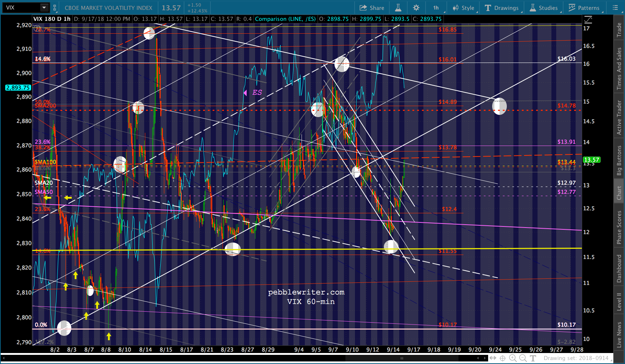Open the Dashboard side tab
This screenshot has width=625, height=364.
619,269
